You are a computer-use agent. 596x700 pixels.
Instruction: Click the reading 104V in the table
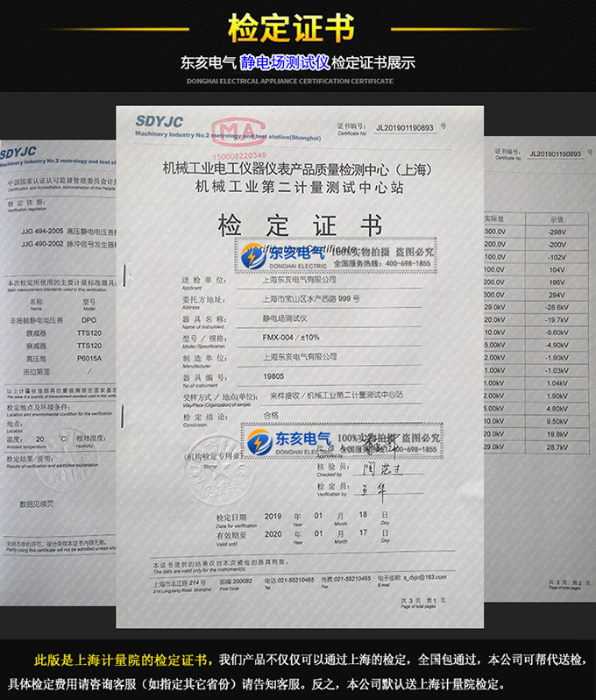557,269
